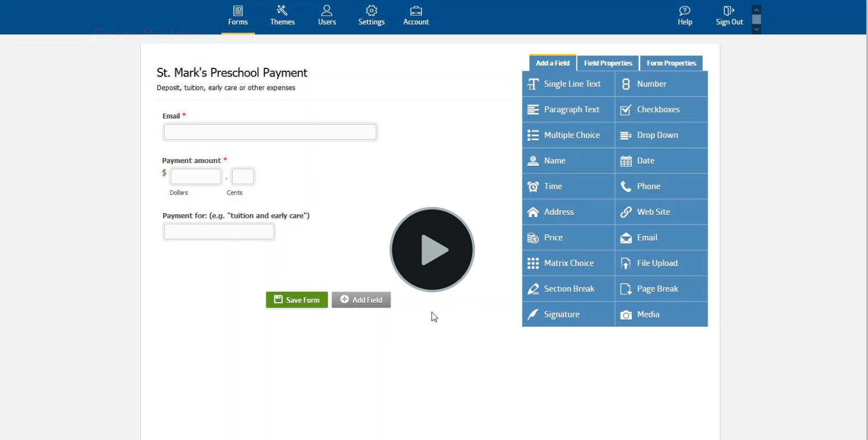This screenshot has width=868, height=440.
Task: Click the Save Form button
Action: (x=297, y=300)
